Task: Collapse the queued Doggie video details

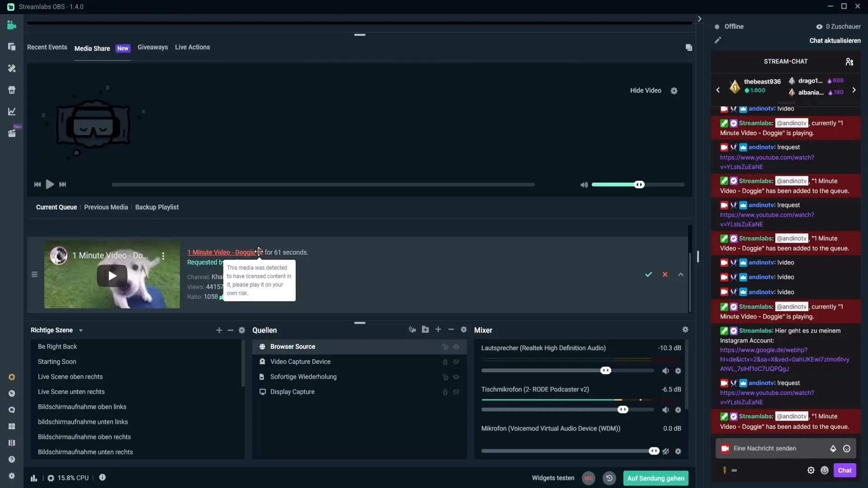Action: pyautogui.click(x=681, y=274)
